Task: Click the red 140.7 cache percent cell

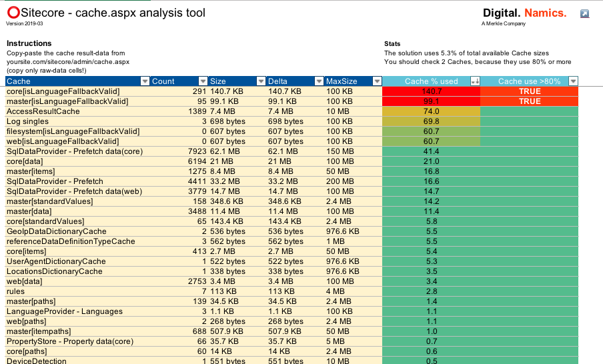Action: point(431,91)
